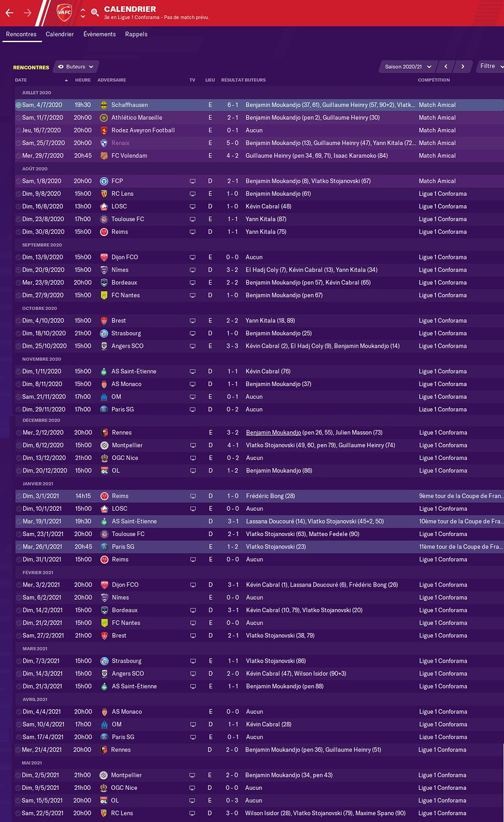Show next season with right chevron
Screen dimensions: 504x822
tap(463, 66)
